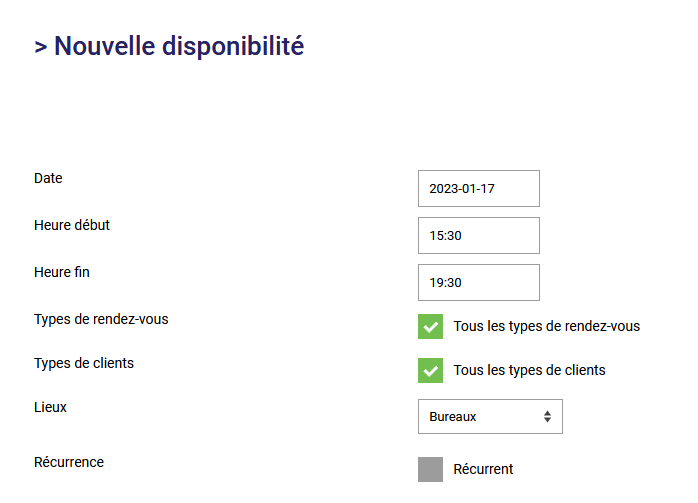Click the 'Heure fin' field label
The width and height of the screenshot is (698, 503).
tap(62, 271)
